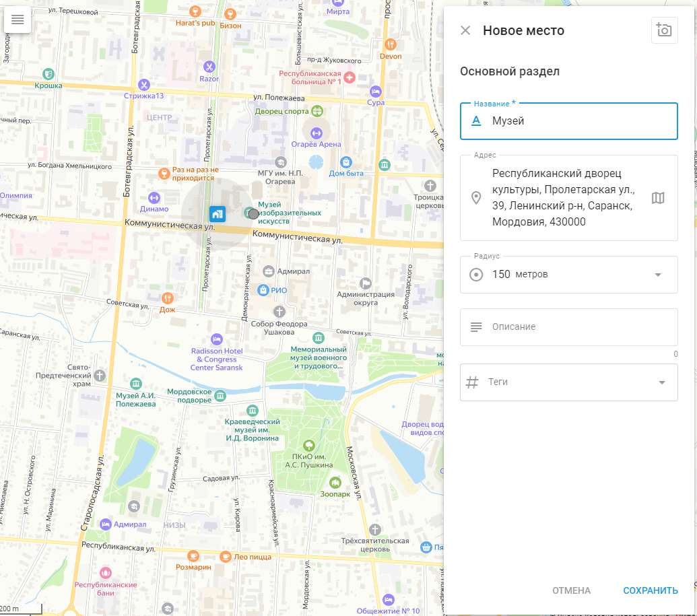Open the map picker icon in the Адрес field
Screen dimensions: 697x616
658,198
